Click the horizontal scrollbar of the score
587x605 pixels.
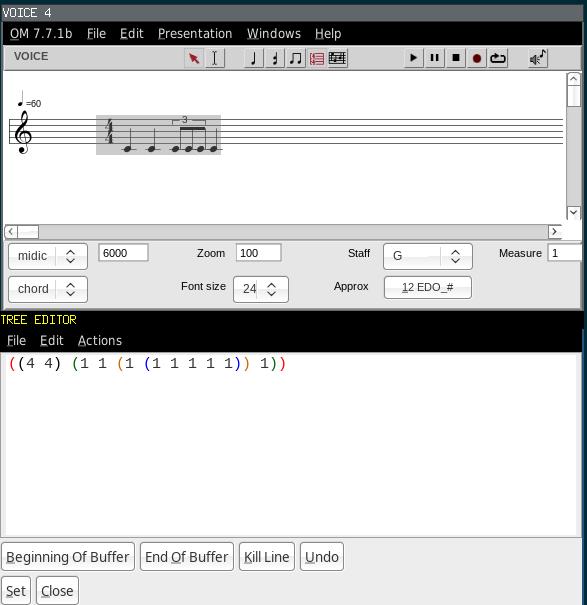point(283,232)
